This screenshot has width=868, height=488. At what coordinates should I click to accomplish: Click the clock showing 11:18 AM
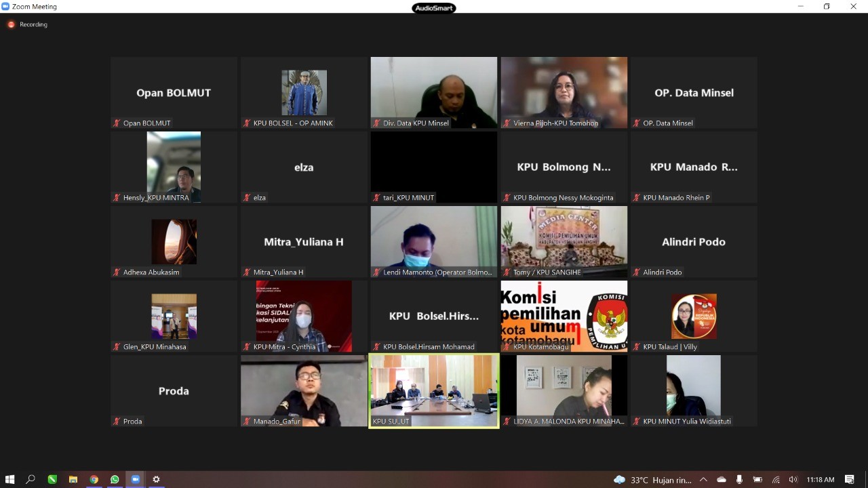coord(821,479)
